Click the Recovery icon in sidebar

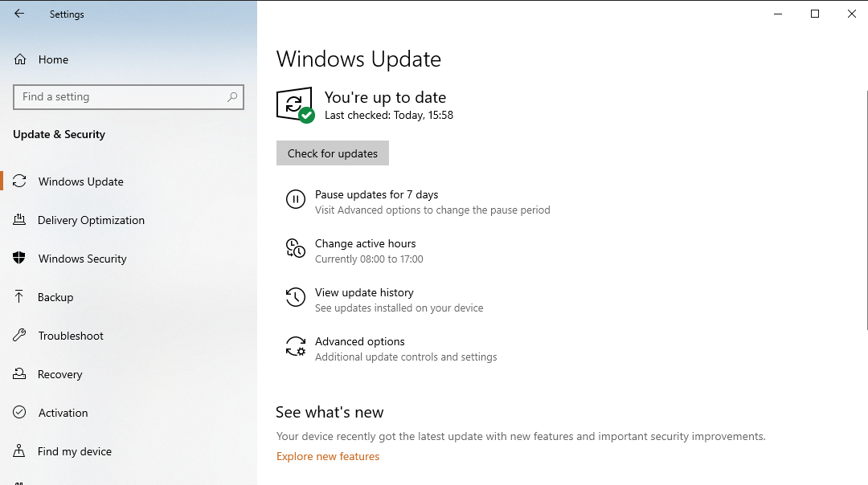pos(19,374)
